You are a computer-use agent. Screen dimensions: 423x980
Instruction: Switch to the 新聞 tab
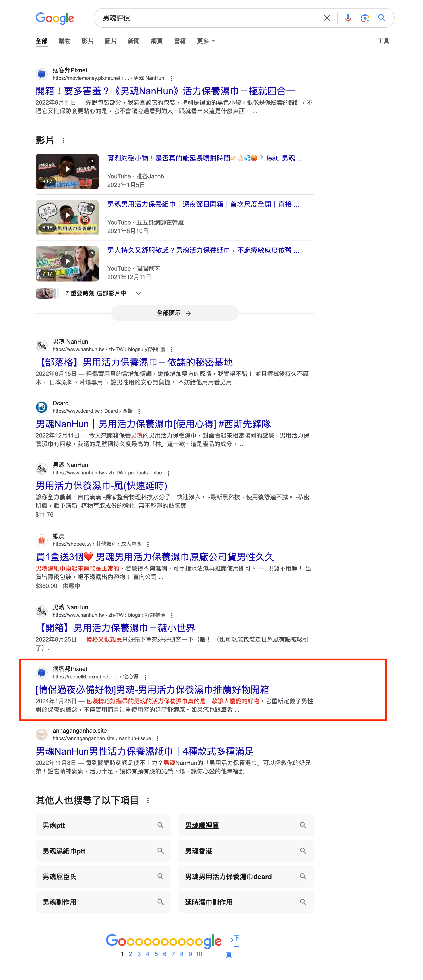tap(134, 41)
